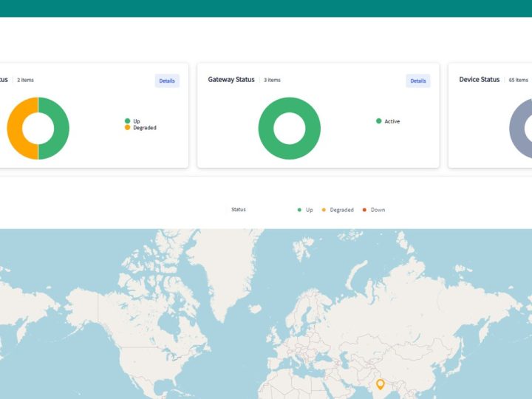Click Greenland on the world map

(x=222, y=268)
